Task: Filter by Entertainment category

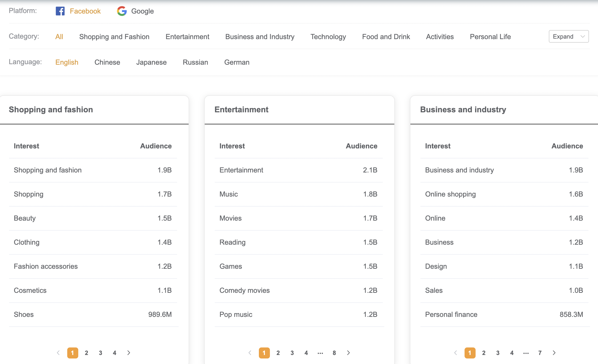Action: [187, 37]
